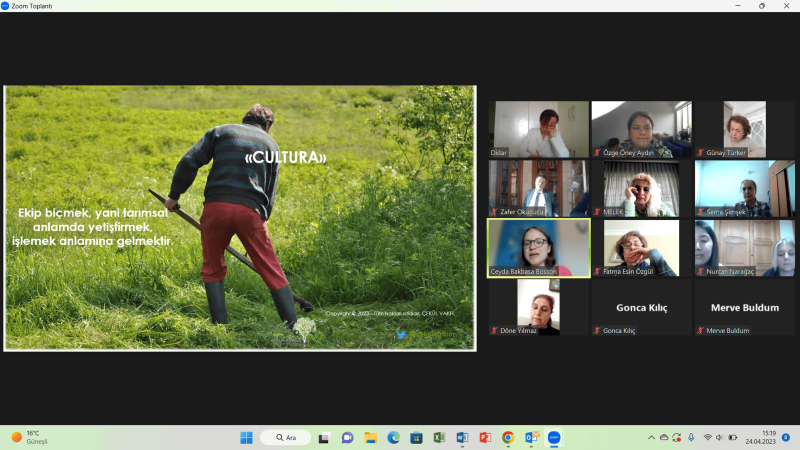This screenshot has height=450, width=800.
Task: Click the microphone icon in system tray
Action: (x=692, y=438)
